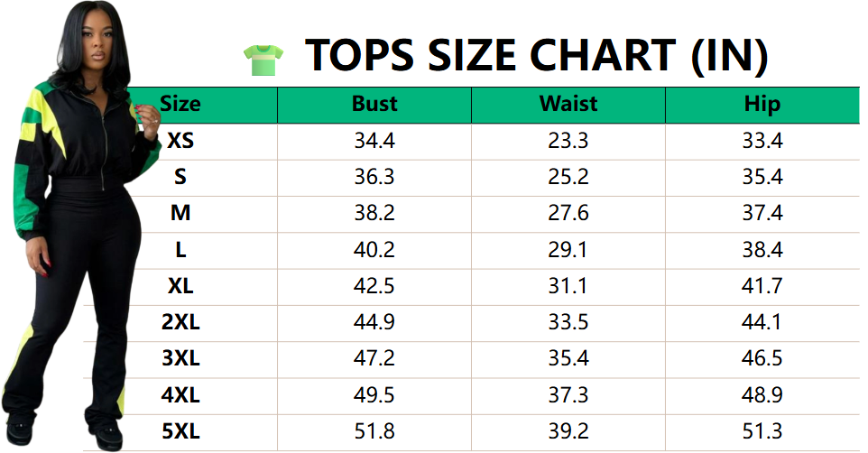The height and width of the screenshot is (453, 868).
Task: Click the 3XL waist value 35.4
Action: (x=568, y=358)
